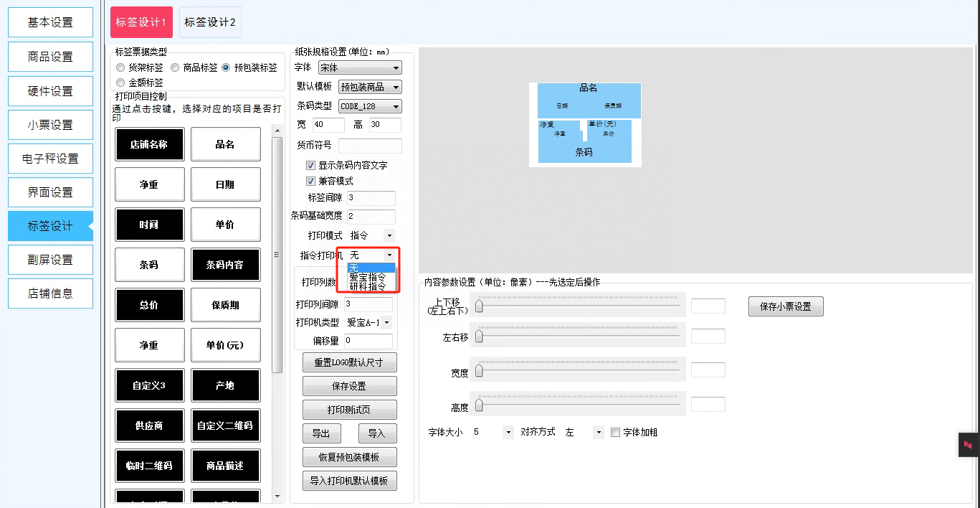Click 恢复预包装模板 button
980x508 pixels.
pyautogui.click(x=350, y=457)
